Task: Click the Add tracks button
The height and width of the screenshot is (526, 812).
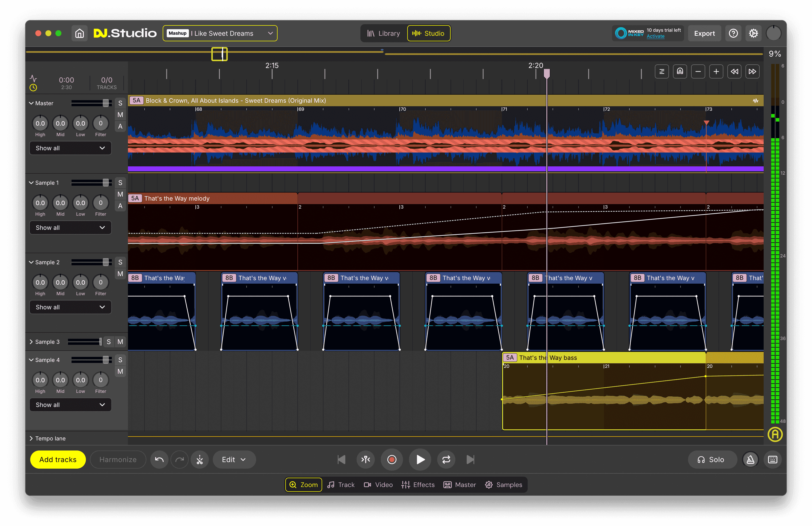Action: click(x=58, y=460)
